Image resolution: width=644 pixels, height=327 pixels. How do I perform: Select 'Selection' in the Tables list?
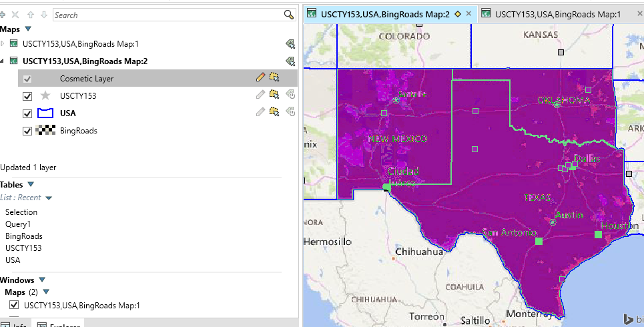click(x=21, y=212)
